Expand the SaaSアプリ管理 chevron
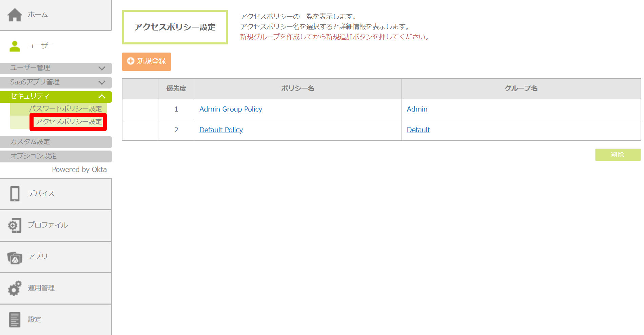The image size is (644, 335). click(102, 82)
